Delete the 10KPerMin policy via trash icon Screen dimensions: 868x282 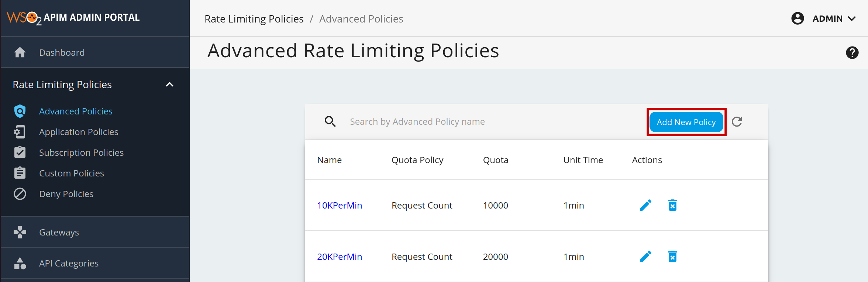pos(672,205)
